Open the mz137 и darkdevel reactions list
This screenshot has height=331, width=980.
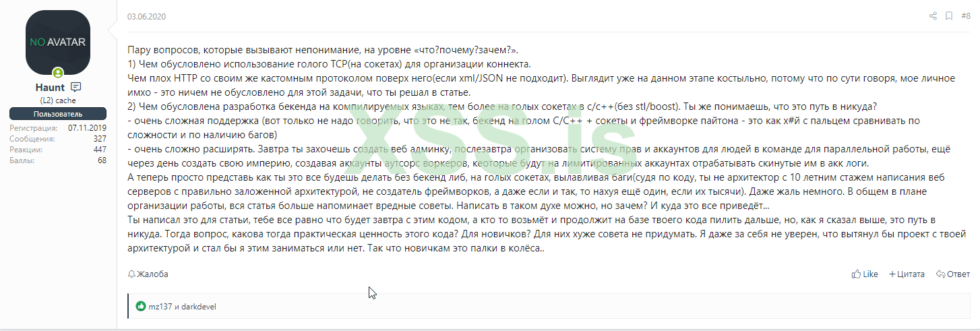click(183, 307)
